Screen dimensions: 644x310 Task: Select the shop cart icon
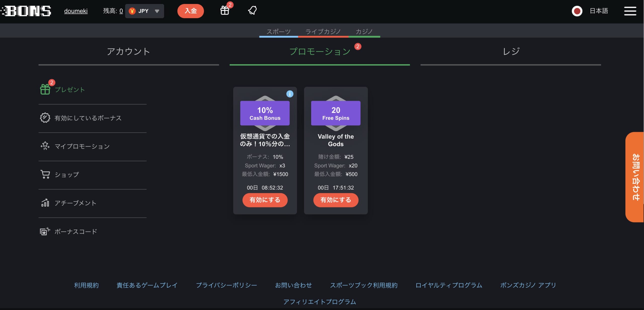(45, 174)
